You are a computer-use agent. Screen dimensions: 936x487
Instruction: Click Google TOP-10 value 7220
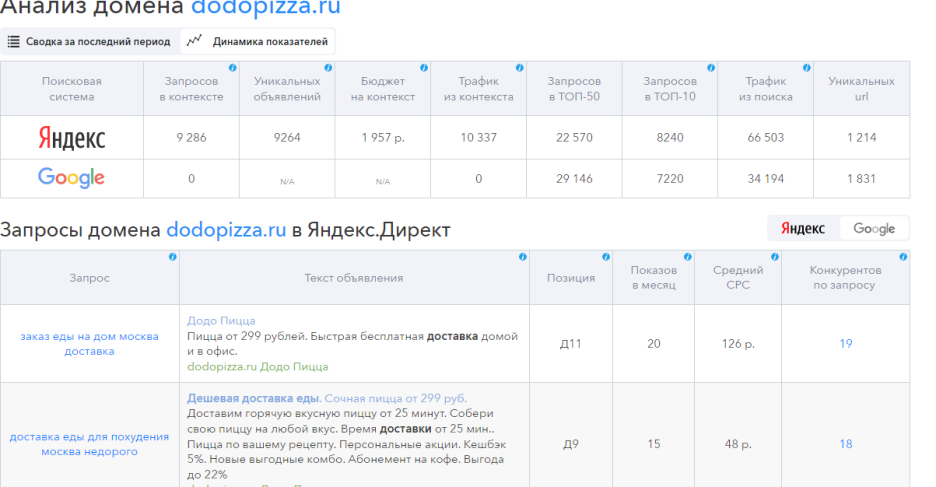point(670,178)
